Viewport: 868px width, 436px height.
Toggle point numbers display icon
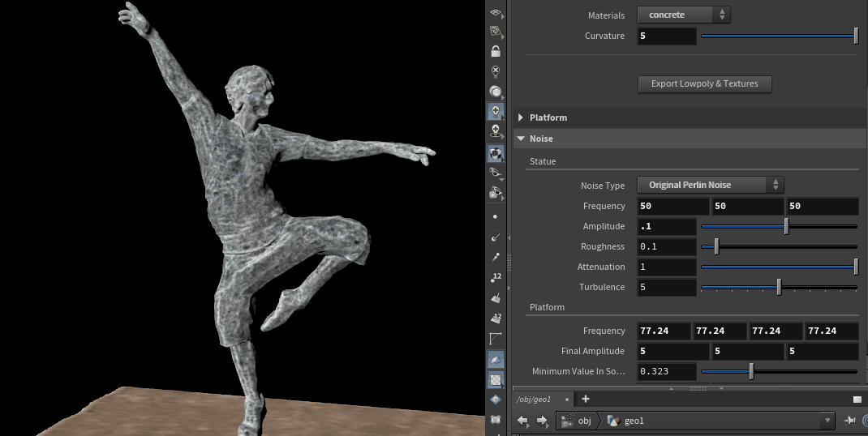(496, 278)
